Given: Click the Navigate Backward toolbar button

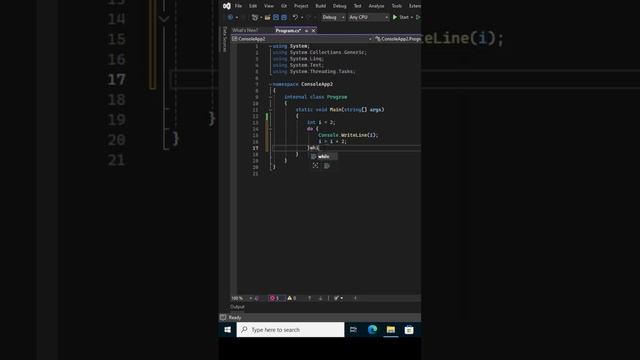Looking at the screenshot, I should (231, 17).
